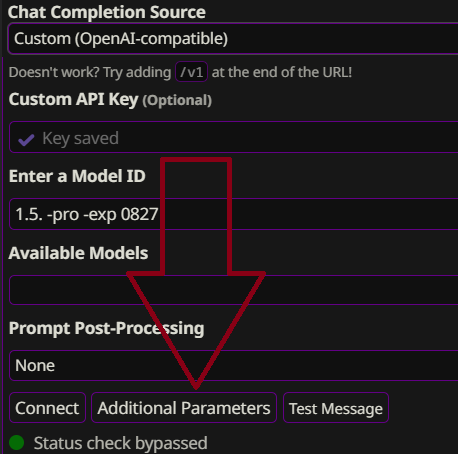Open the Chat Completion Source dropdown
Viewport: 458px width, 454px height.
(233, 39)
